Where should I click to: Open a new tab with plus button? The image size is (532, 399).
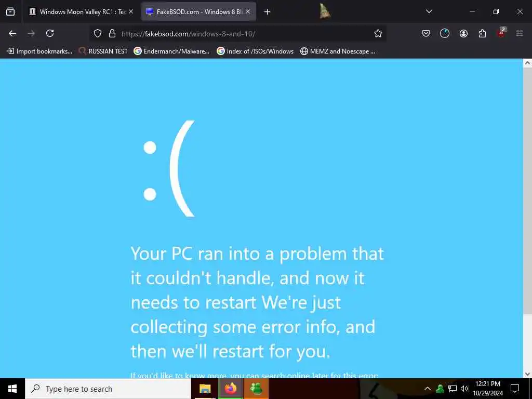(x=267, y=12)
